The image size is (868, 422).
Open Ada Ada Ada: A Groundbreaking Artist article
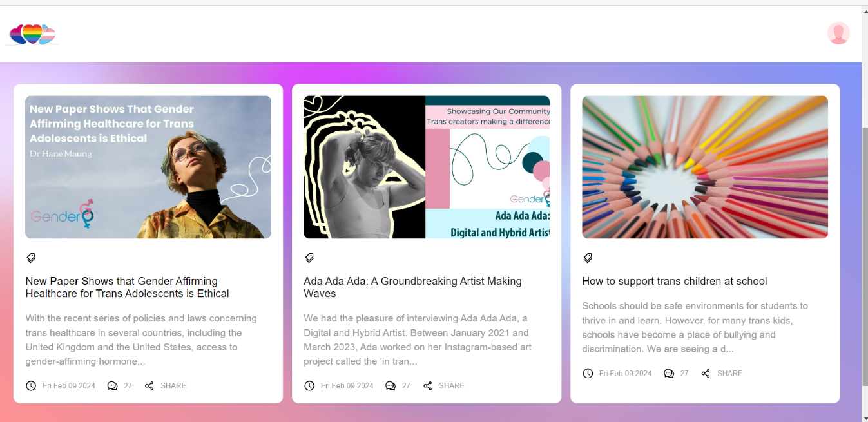412,287
